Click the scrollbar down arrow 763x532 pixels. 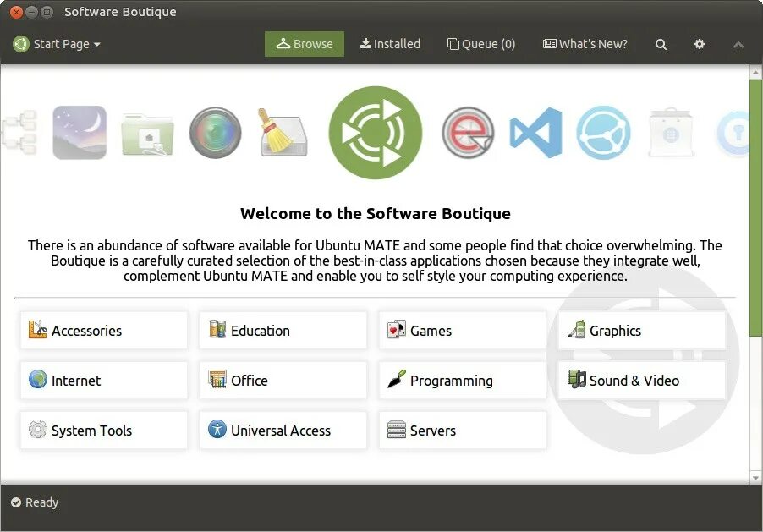point(755,478)
